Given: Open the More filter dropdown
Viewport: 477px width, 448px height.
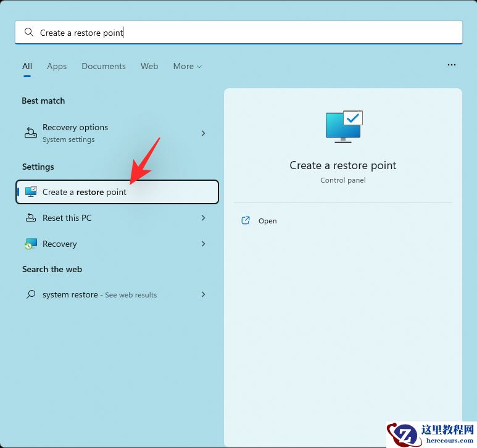Looking at the screenshot, I should point(187,66).
